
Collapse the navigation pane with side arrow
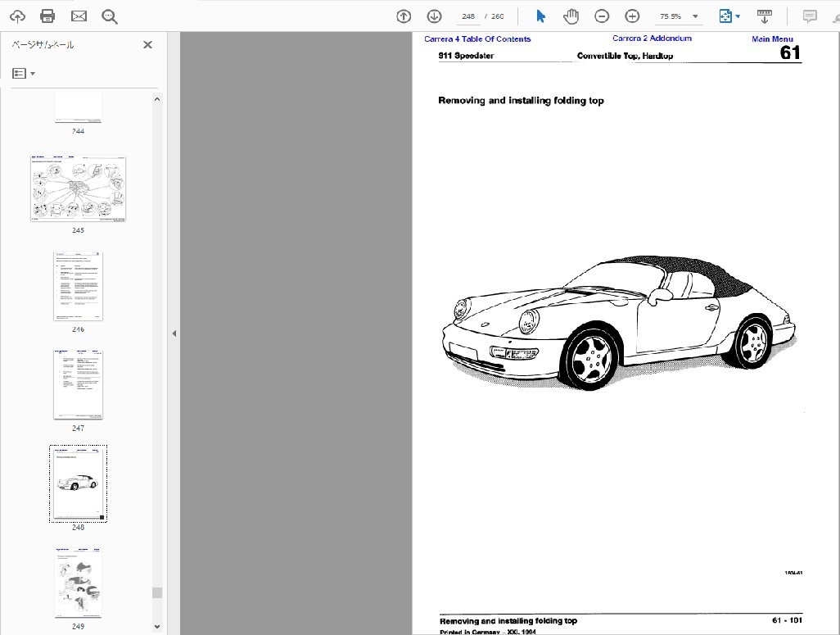[x=174, y=333]
